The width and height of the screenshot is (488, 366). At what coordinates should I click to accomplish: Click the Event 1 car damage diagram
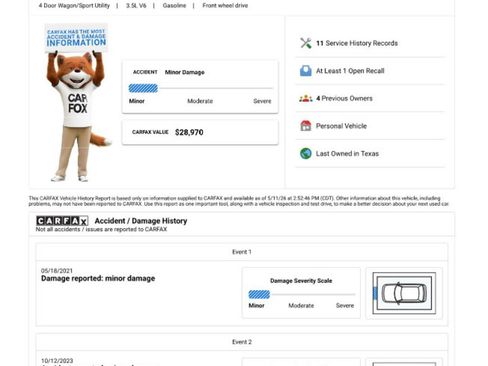pyautogui.click(x=404, y=293)
